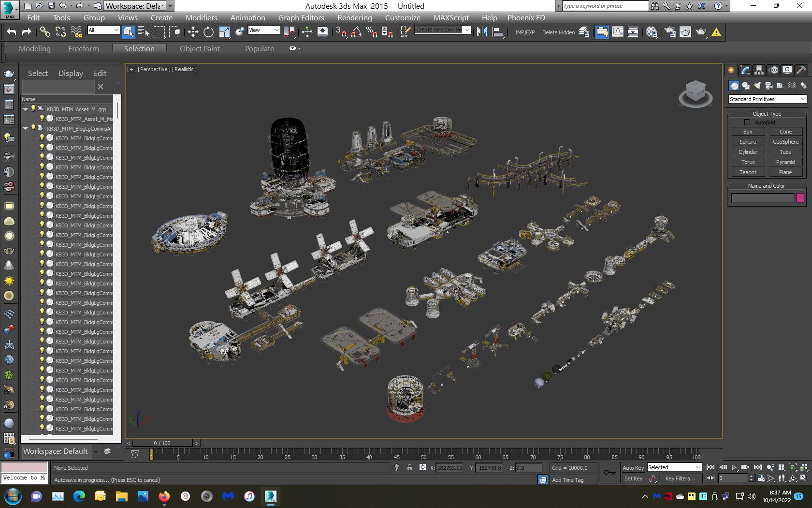This screenshot has width=812, height=508.
Task: Enable the AutoGrid checkbox
Action: tap(747, 122)
